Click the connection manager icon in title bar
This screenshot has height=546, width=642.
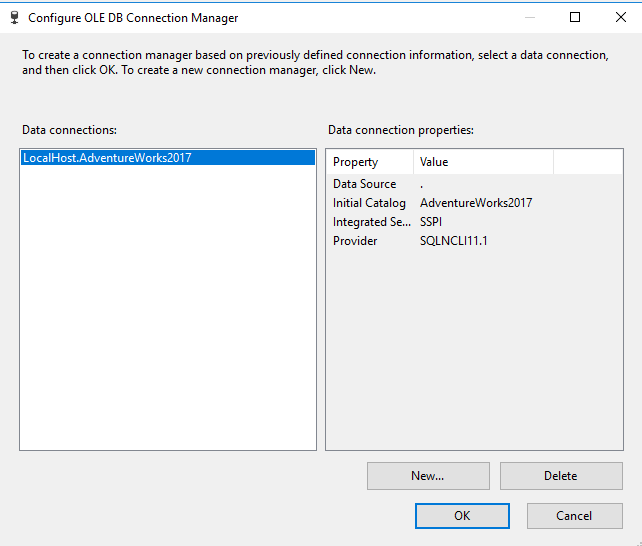point(14,17)
